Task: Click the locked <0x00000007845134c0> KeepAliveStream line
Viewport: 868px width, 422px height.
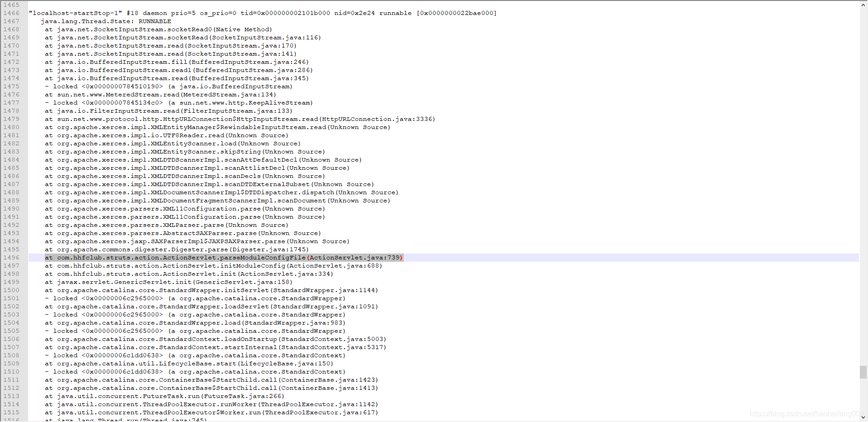Action: (x=179, y=103)
